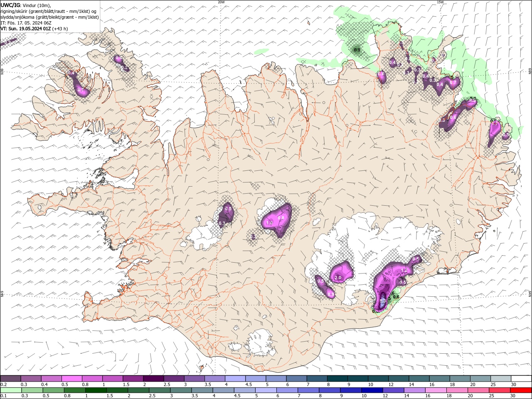Click the dusky mauve 0.2 swatch in upper legend
The image size is (532, 399).
pyautogui.click(x=10, y=379)
